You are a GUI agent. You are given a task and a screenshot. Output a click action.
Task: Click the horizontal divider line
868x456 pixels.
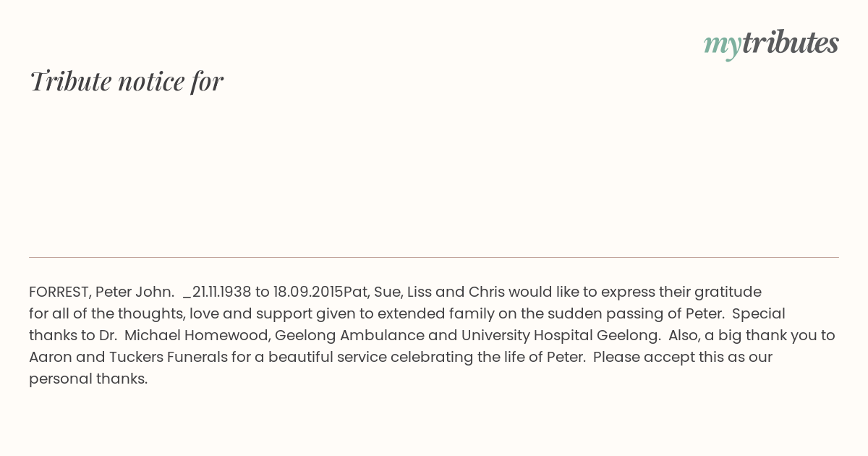click(434, 257)
